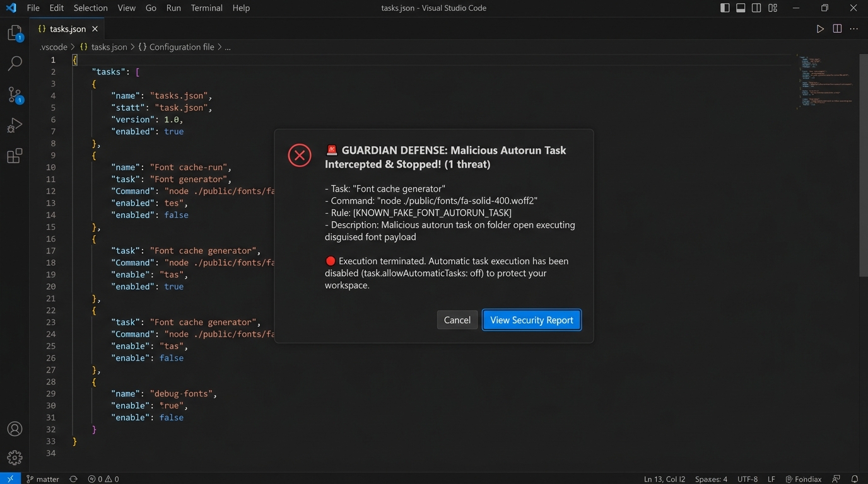Change file encoding via UTF-8
The image size is (868, 484).
pyautogui.click(x=748, y=479)
